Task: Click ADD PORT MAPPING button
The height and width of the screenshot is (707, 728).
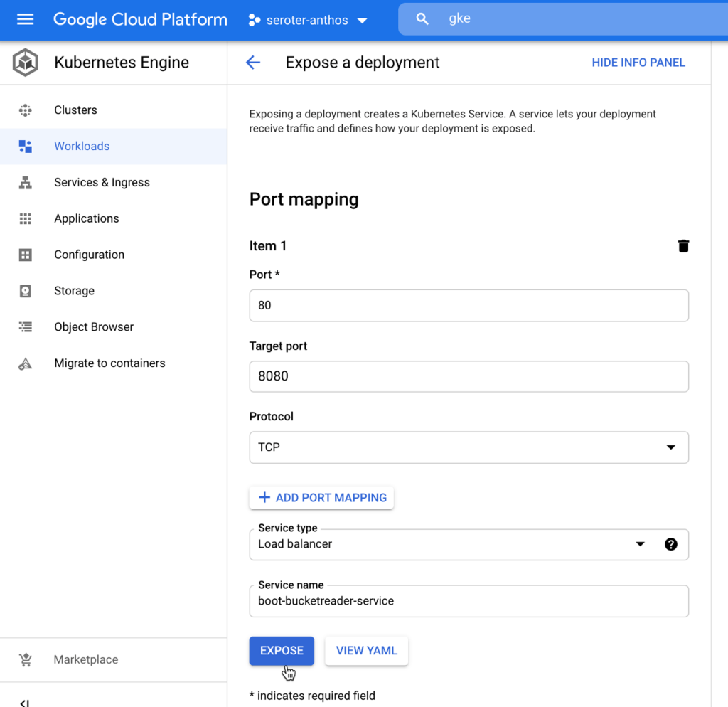Action: pyautogui.click(x=321, y=498)
